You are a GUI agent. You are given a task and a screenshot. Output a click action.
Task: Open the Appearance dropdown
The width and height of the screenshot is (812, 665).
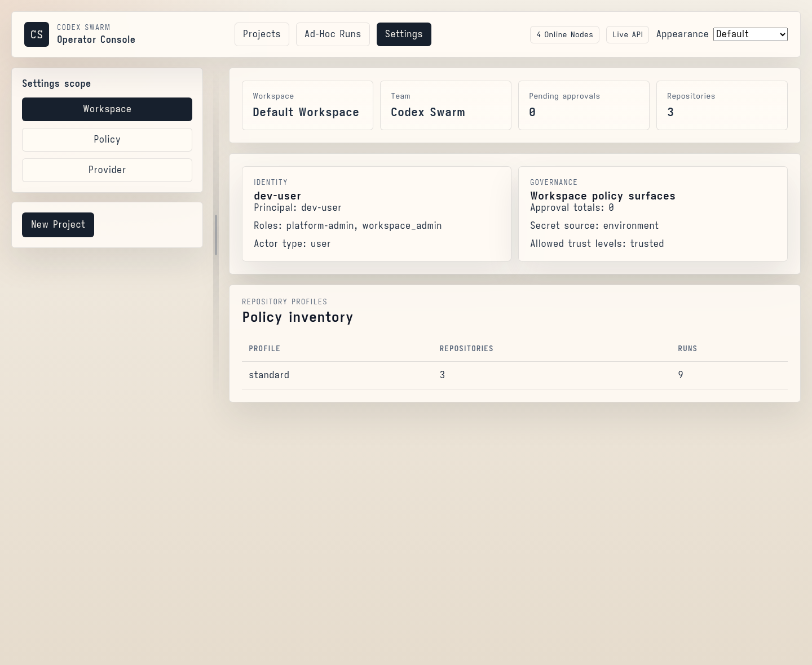tap(751, 34)
